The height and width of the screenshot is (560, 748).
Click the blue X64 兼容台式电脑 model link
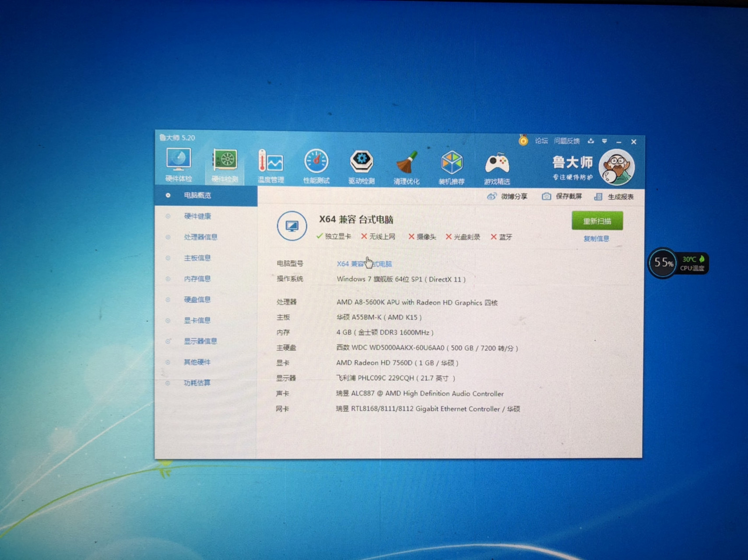[x=364, y=264]
